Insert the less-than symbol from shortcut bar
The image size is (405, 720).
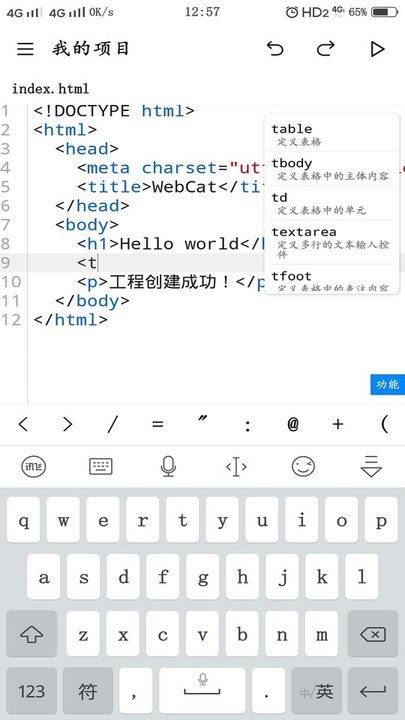[x=23, y=425]
